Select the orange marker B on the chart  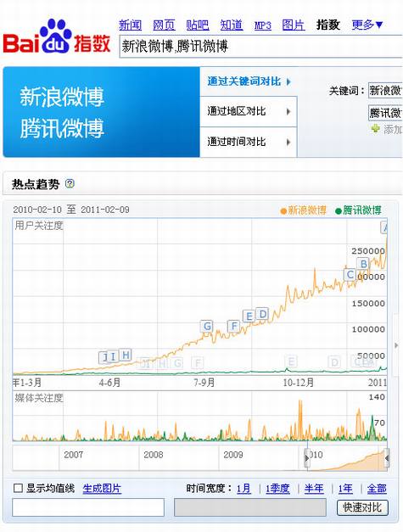point(364,264)
